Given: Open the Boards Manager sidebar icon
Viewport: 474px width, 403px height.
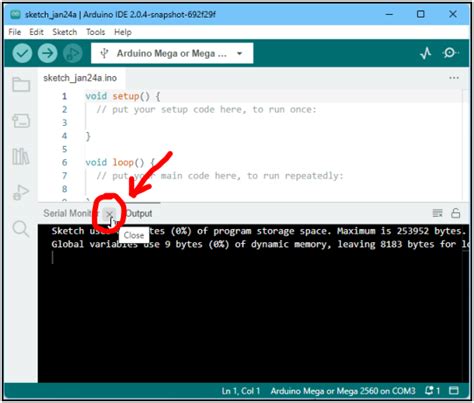Looking at the screenshot, I should point(21,121).
